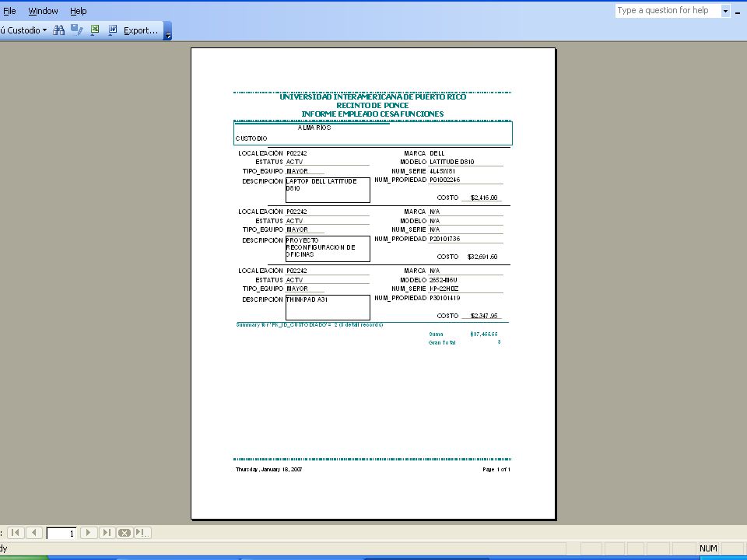Click 'RECINTO DE PONCE' heading
Screen dimensions: 747x560
[373, 105]
